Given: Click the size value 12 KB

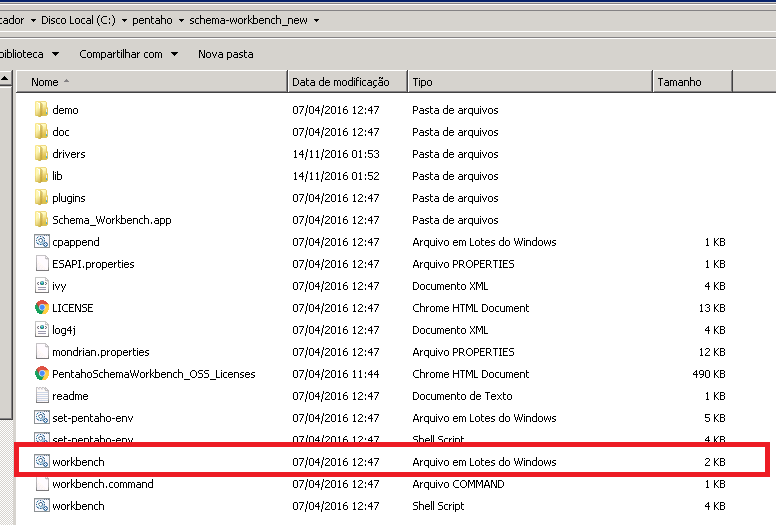Looking at the screenshot, I should pyautogui.click(x=712, y=352).
